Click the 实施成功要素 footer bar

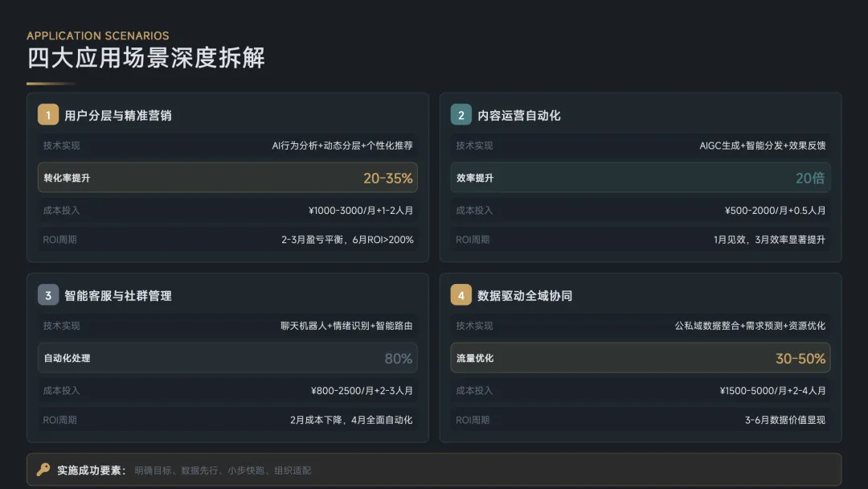pyautogui.click(x=434, y=470)
